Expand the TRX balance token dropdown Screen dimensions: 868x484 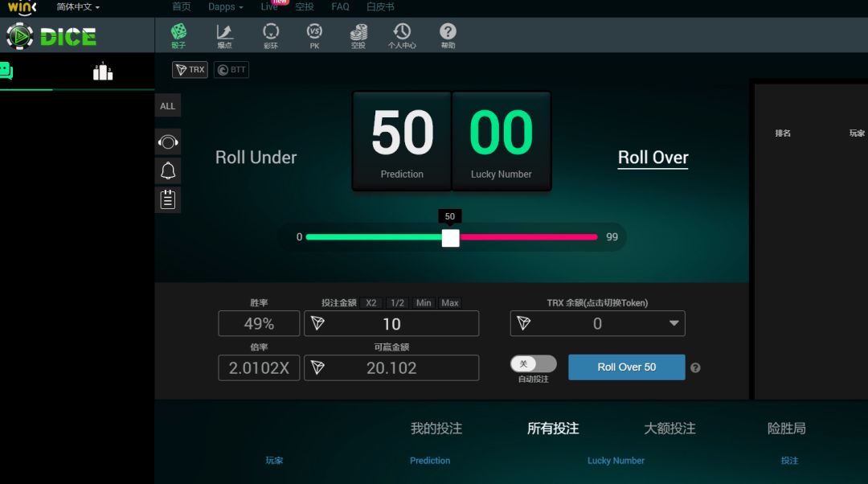coord(674,323)
